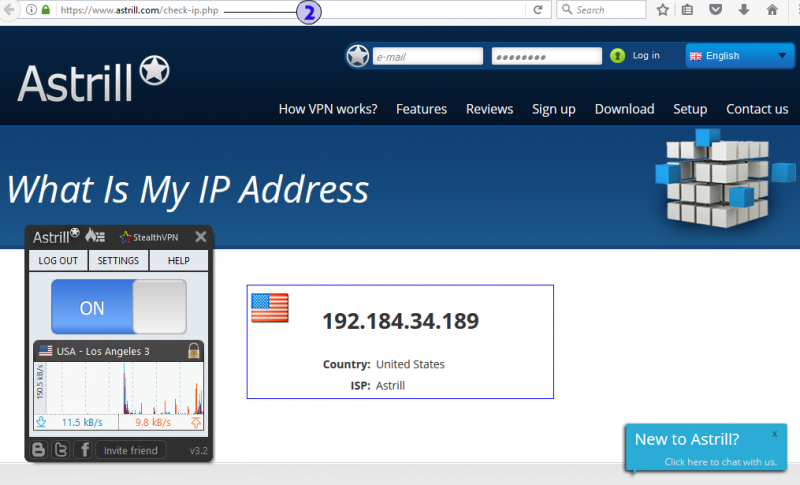Click the v3.2 version label

(x=198, y=451)
